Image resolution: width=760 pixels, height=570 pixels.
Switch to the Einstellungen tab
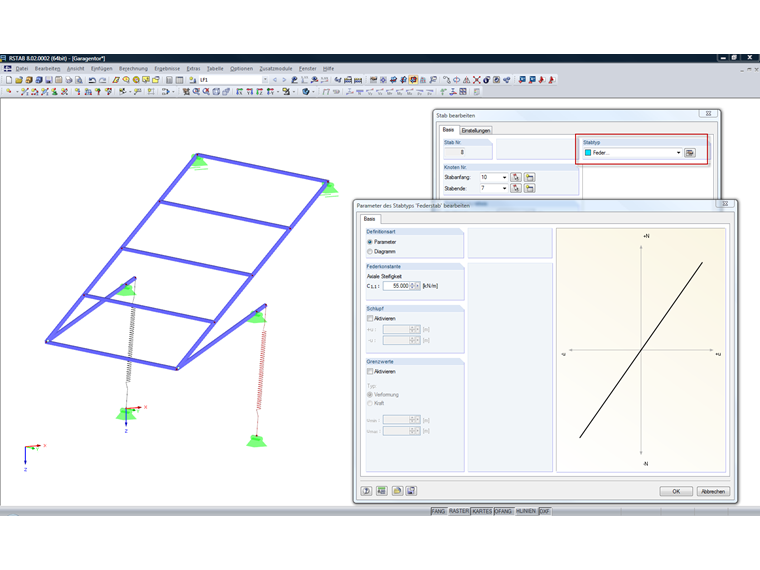tap(475, 130)
